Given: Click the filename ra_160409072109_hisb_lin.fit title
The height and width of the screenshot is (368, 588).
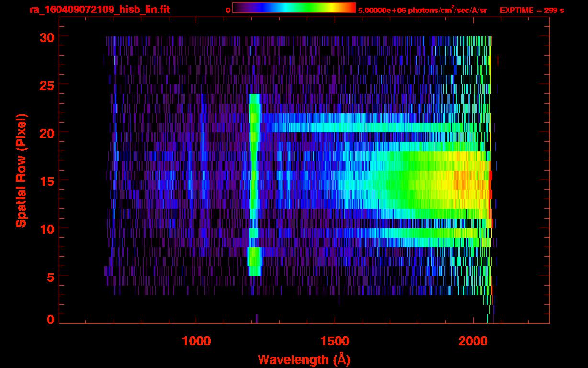Looking at the screenshot, I should pyautogui.click(x=99, y=10).
